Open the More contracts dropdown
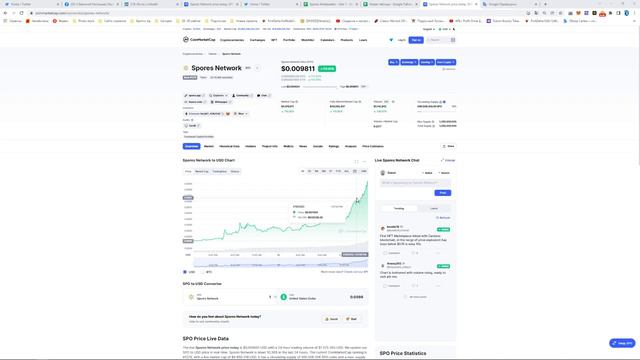The width and height of the screenshot is (640, 360). [x=241, y=113]
